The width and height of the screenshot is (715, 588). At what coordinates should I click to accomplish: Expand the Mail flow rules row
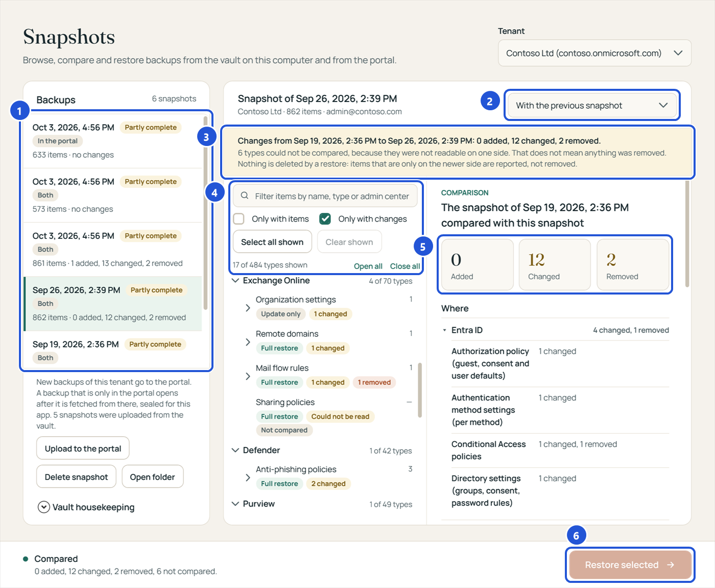248,376
